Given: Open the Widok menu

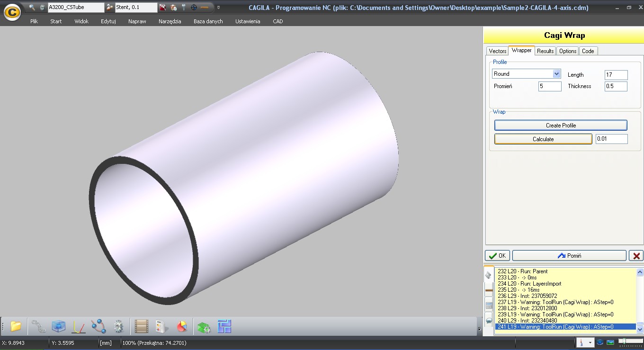Looking at the screenshot, I should coord(81,21).
